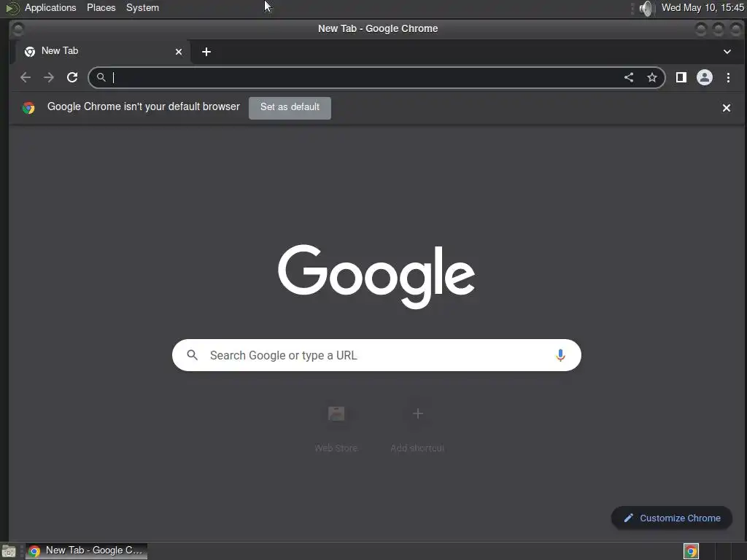Click the show desktop icon in bottom panel

point(9,551)
